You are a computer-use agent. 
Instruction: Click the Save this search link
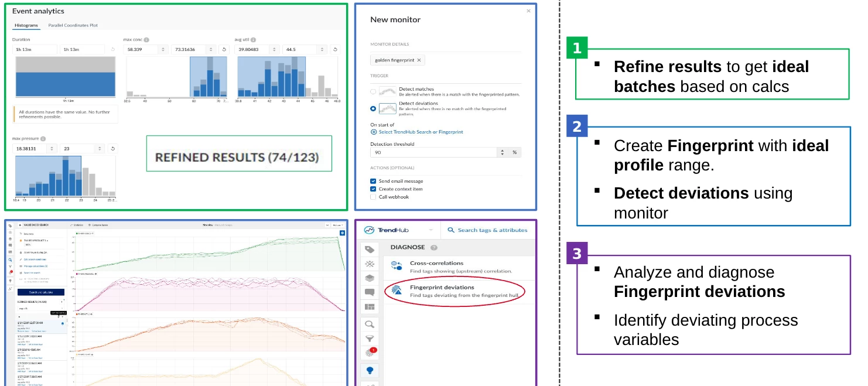31,273
